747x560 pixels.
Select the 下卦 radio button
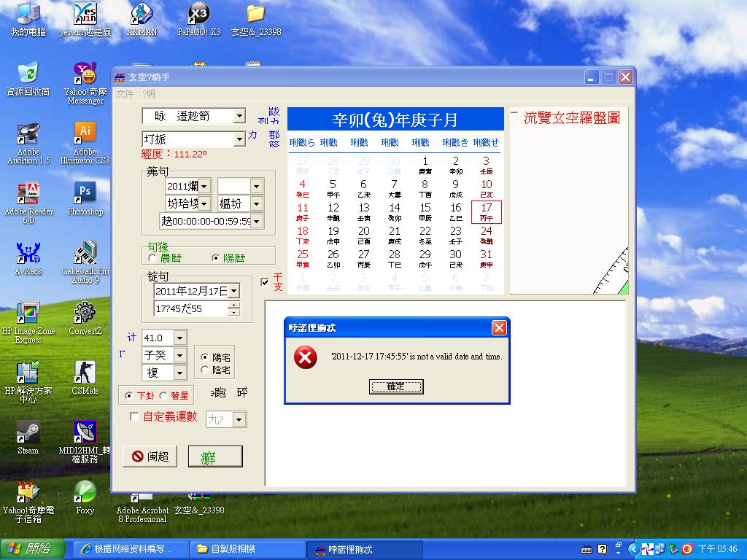point(128,396)
